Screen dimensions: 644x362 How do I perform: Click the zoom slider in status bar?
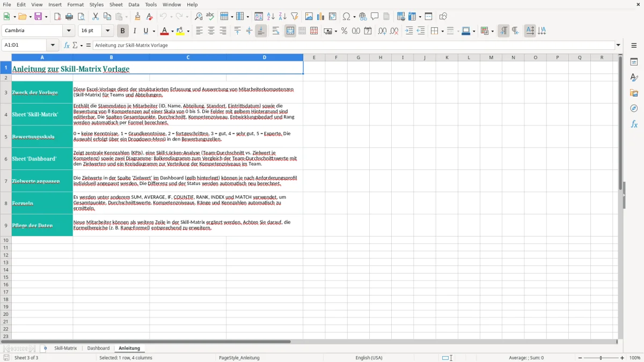point(601,358)
